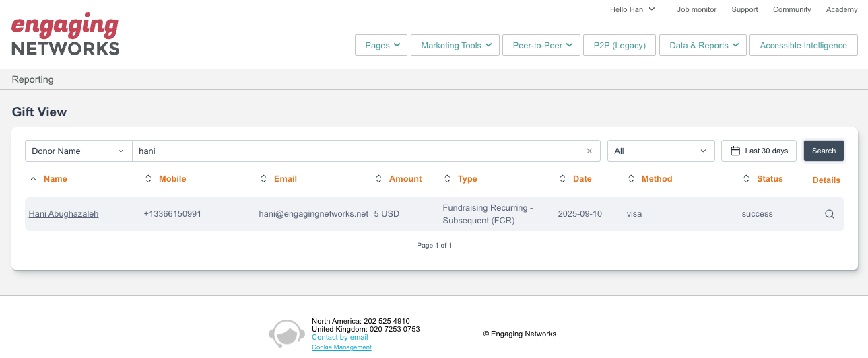
Task: Sort by Status column sort icon
Action: 746,179
